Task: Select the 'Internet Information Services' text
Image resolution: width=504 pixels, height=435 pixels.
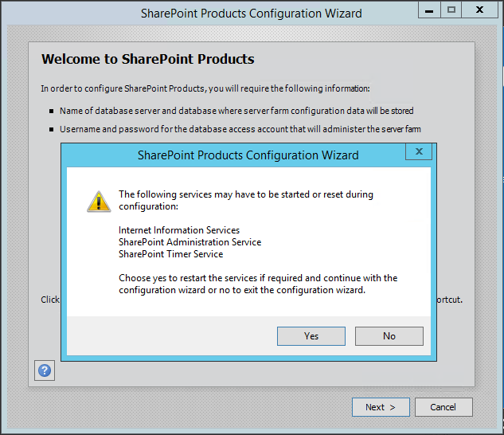Action: (179, 230)
